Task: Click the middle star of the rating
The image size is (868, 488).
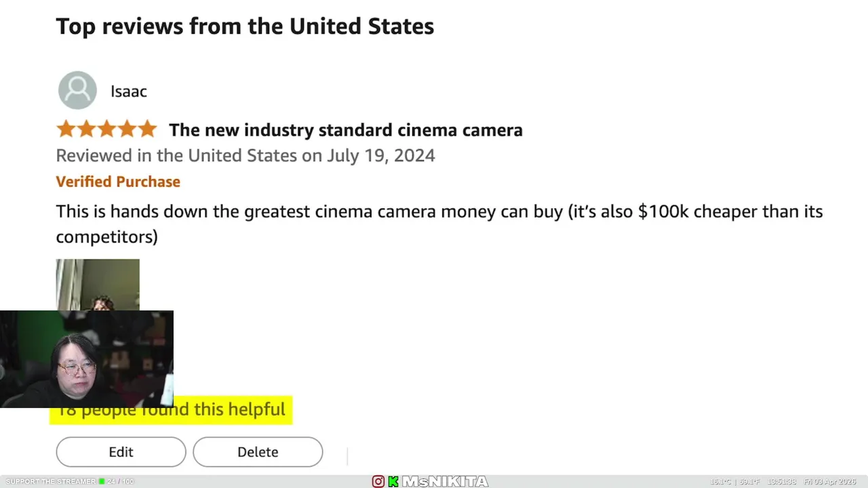Action: click(106, 129)
